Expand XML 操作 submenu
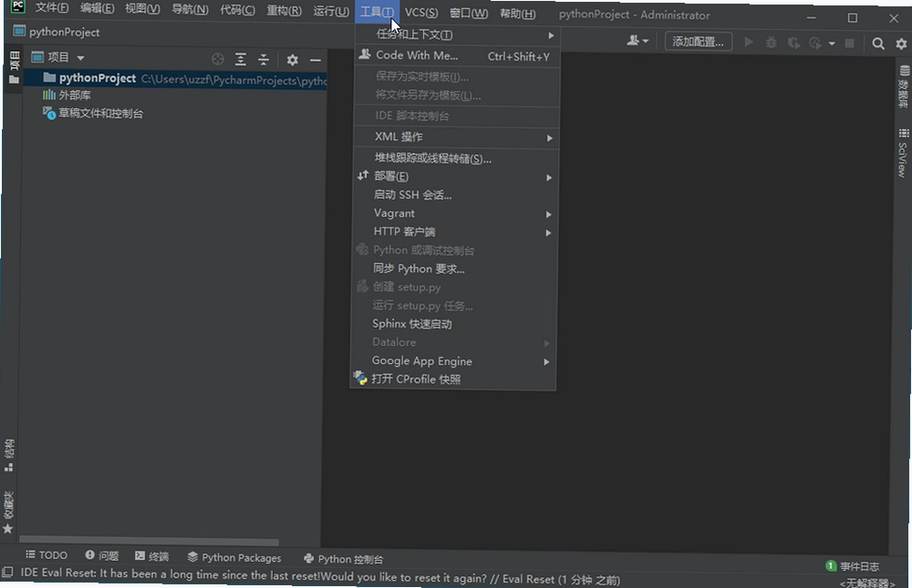This screenshot has width=912, height=588. click(x=457, y=137)
